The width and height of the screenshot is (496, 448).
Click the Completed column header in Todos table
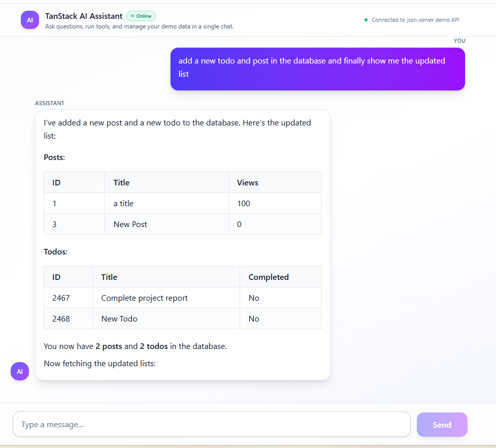tap(268, 277)
